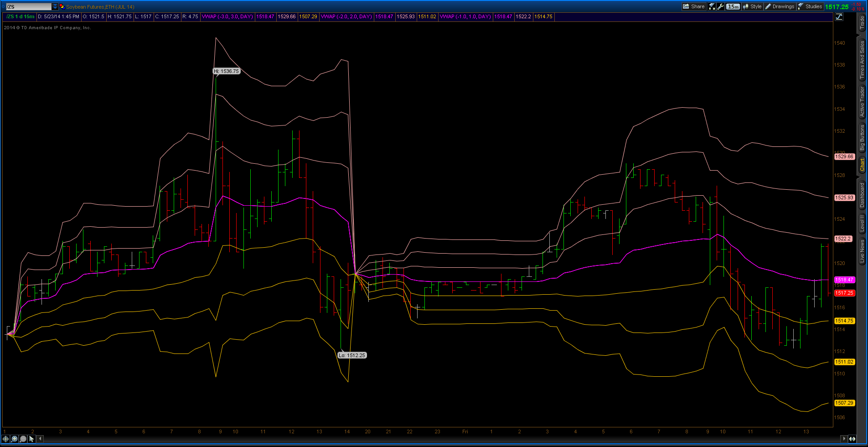Open the Trade side tab
This screenshot has height=447, width=868.
[862, 23]
